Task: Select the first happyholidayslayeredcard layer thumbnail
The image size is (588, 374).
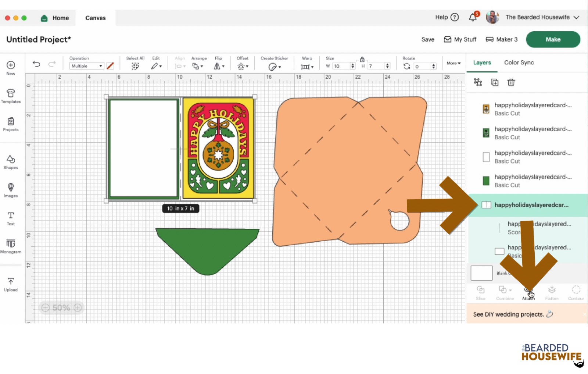Action: pyautogui.click(x=486, y=109)
